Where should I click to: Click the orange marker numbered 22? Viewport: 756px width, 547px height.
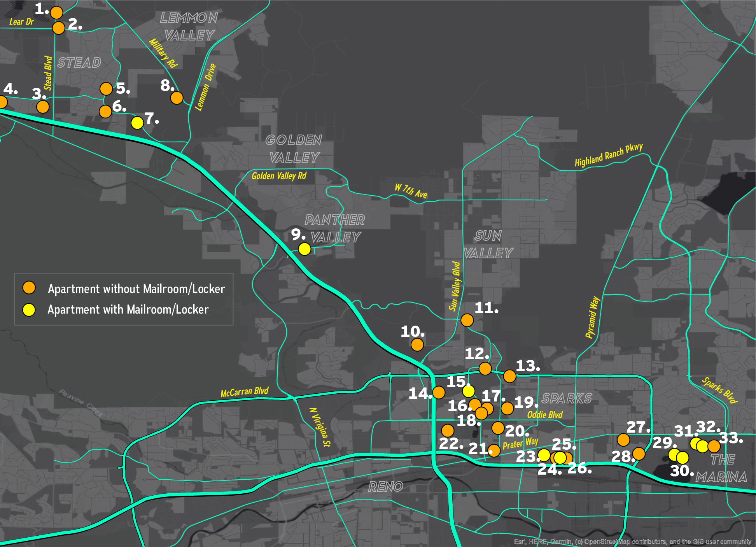(x=448, y=430)
